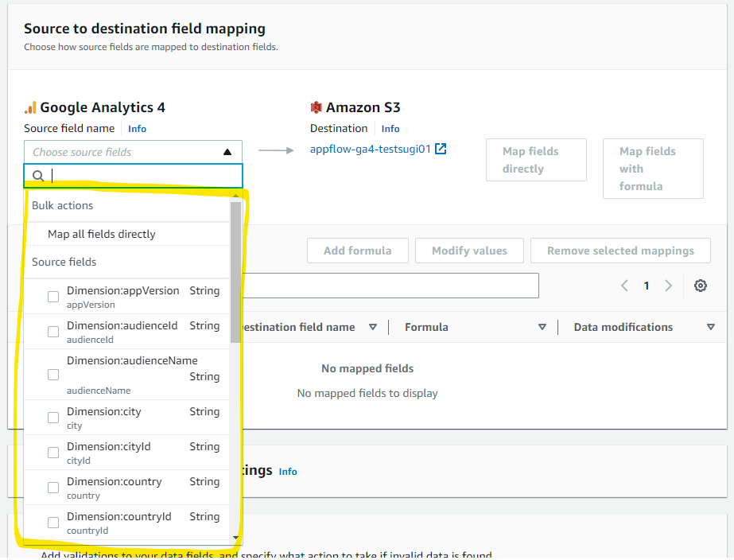Click the dropdown list scrollbar thumb
Image resolution: width=734 pixels, height=560 pixels.
tap(235, 272)
